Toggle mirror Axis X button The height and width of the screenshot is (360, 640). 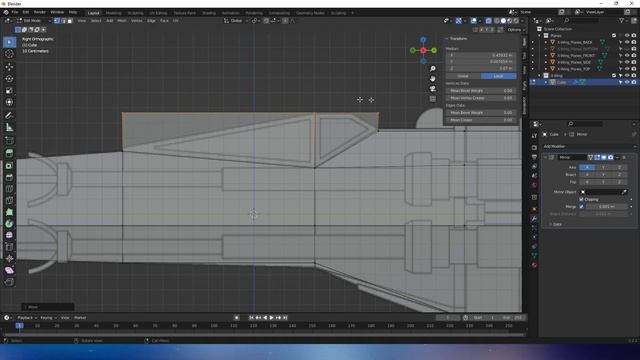587,167
